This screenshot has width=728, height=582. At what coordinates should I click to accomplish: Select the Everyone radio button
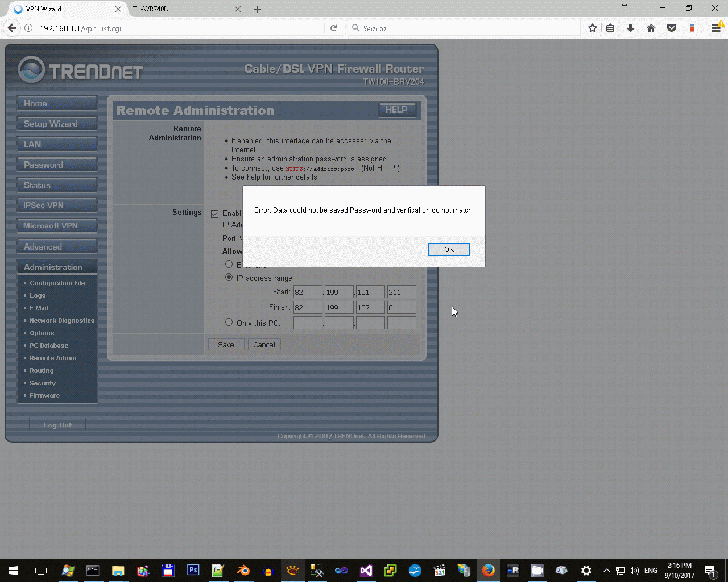pyautogui.click(x=229, y=264)
